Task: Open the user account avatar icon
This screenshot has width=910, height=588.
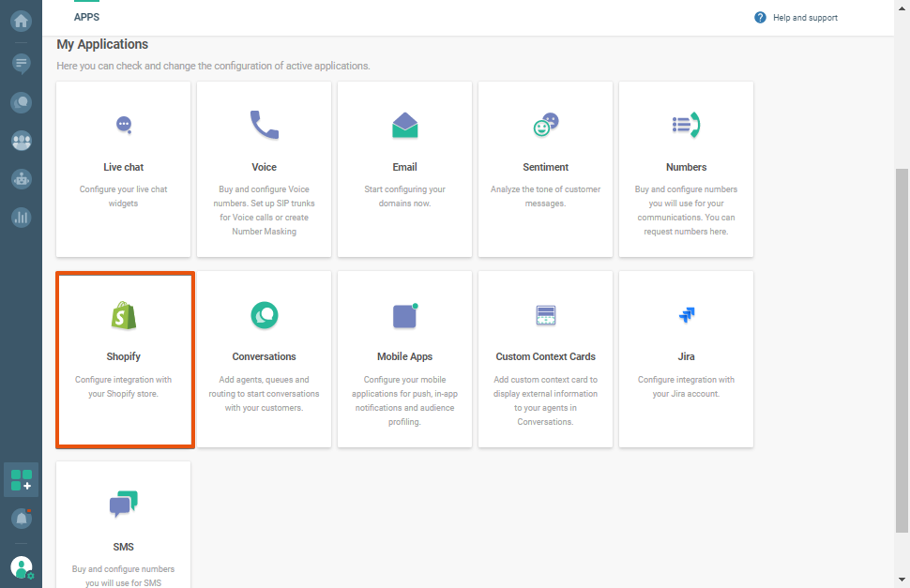Action: (21, 566)
